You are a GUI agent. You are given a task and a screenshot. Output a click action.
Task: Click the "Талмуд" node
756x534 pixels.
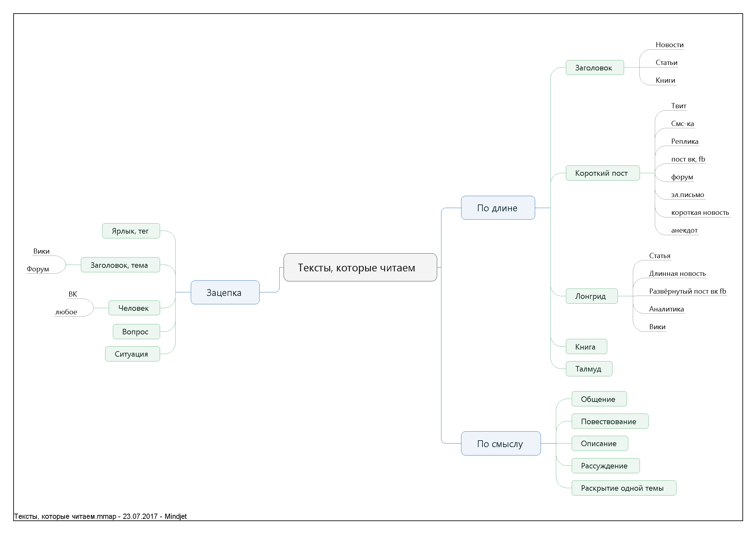(x=589, y=369)
